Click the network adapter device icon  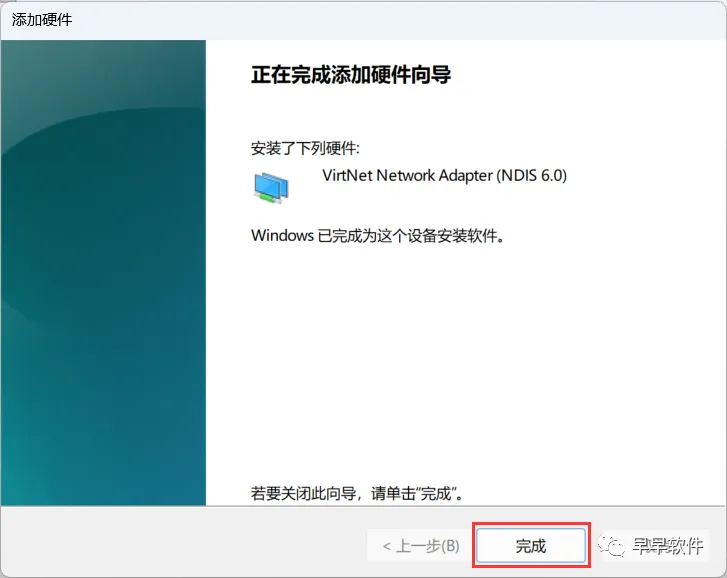coord(271,187)
